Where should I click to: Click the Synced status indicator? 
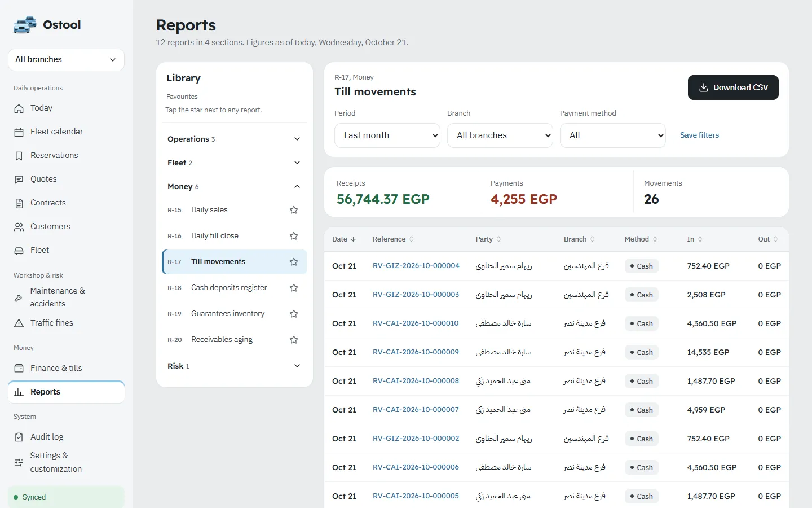coord(66,497)
